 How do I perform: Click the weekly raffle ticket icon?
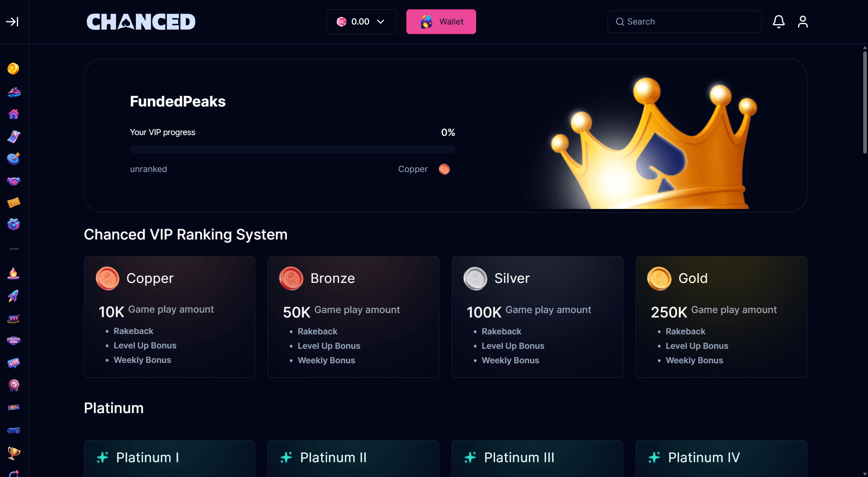14,203
